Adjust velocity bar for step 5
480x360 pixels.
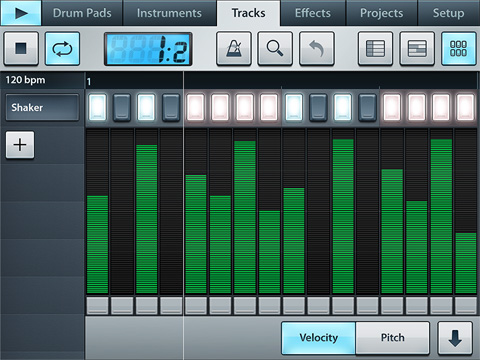pos(196,234)
